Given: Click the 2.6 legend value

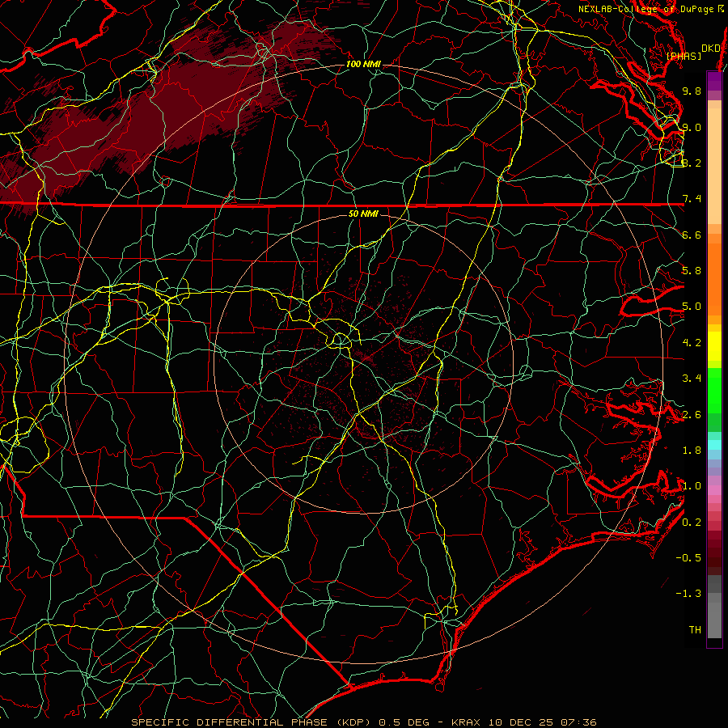Looking at the screenshot, I should tap(692, 415).
